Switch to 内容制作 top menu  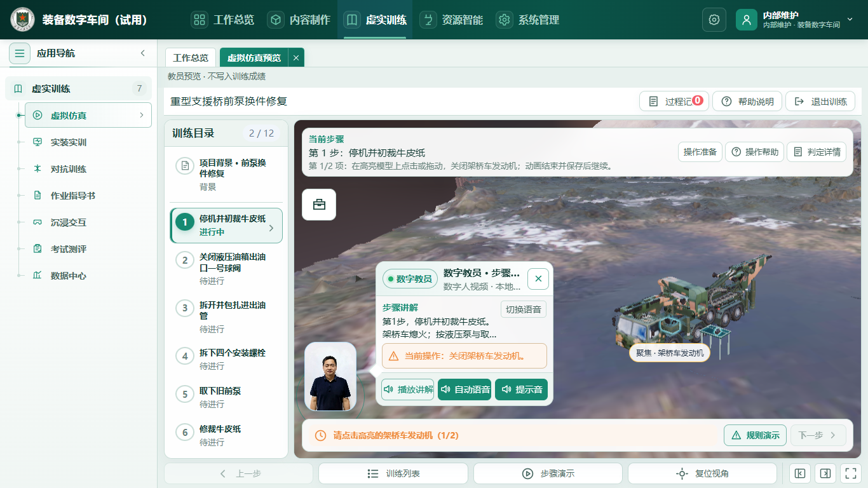[299, 20]
